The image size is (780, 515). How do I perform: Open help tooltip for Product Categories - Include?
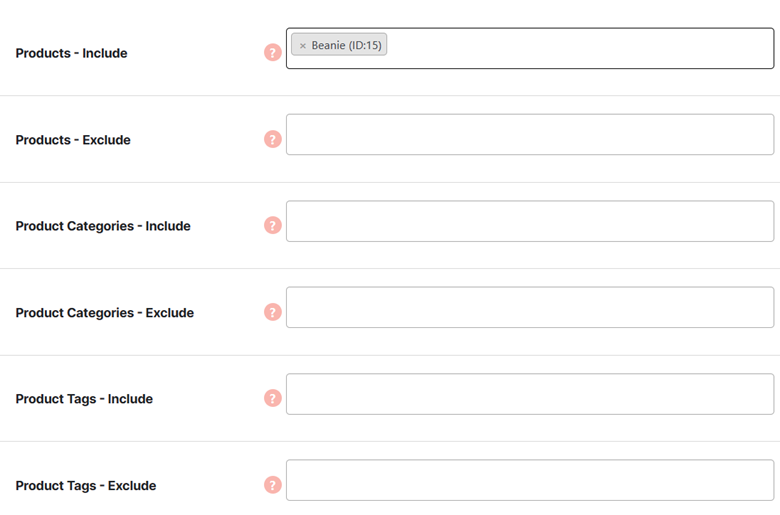[273, 225]
